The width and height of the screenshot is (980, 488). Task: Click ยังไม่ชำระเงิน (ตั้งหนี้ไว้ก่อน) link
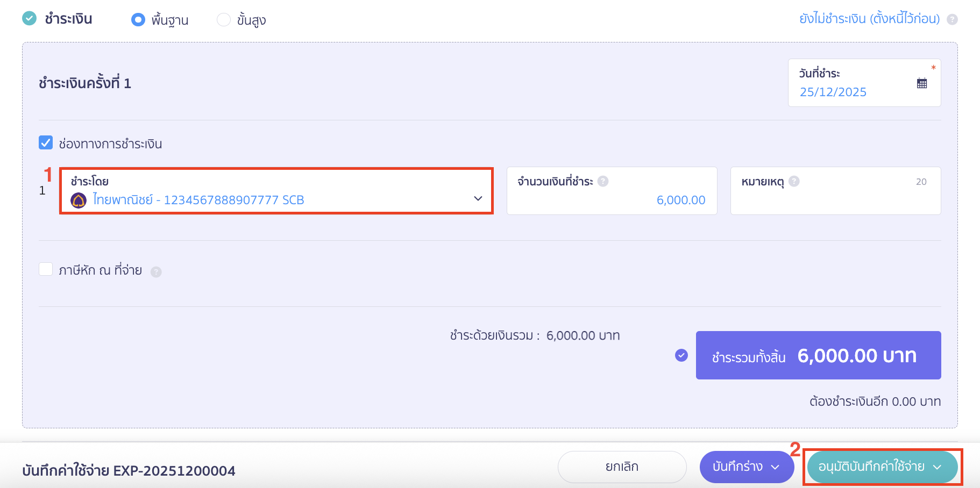coord(869,19)
